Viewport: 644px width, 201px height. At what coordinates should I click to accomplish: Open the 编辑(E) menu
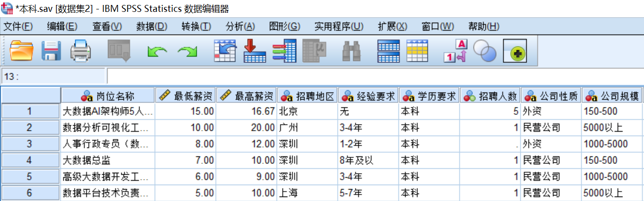coord(62,26)
